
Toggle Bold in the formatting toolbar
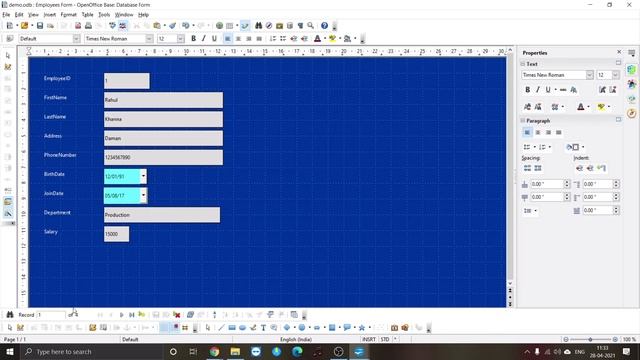point(193,39)
